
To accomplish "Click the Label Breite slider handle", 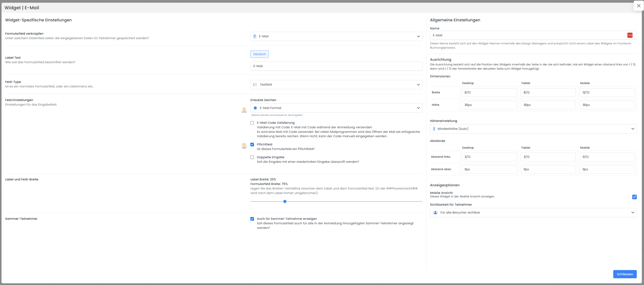I will (285, 201).
